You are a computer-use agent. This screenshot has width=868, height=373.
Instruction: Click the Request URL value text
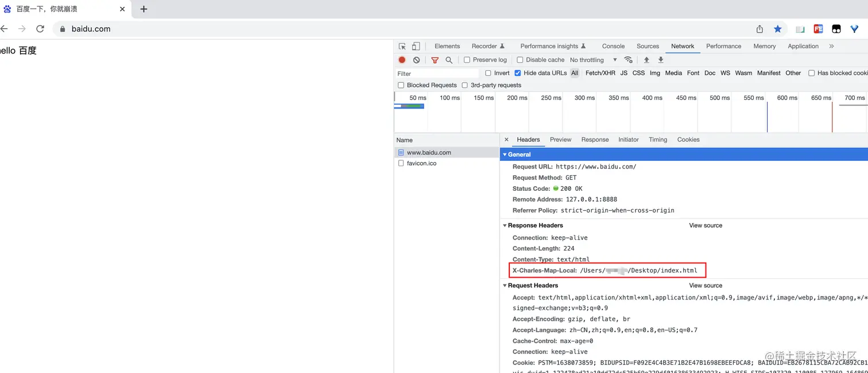(x=596, y=167)
